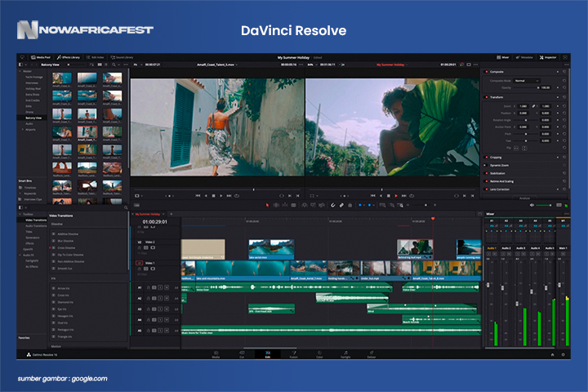Screen dimensions: 588x392
Task: Click the 01:00:29:01 timecode field
Action: [155, 221]
